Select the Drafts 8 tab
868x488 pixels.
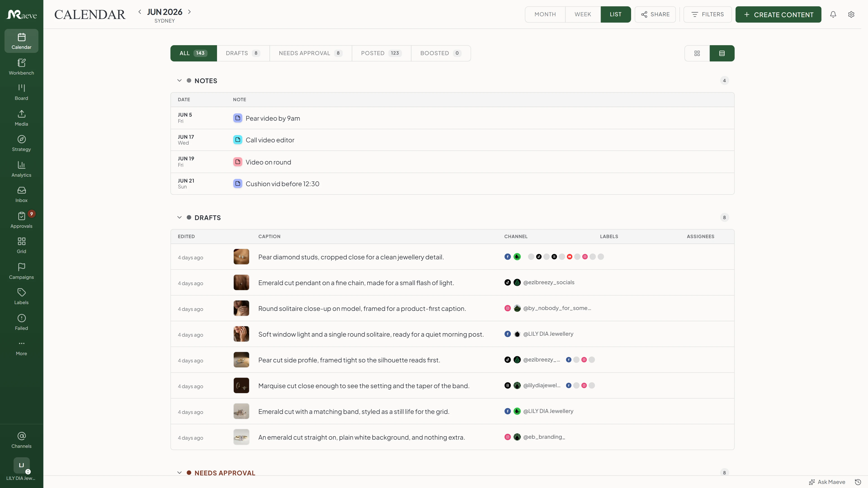point(243,53)
